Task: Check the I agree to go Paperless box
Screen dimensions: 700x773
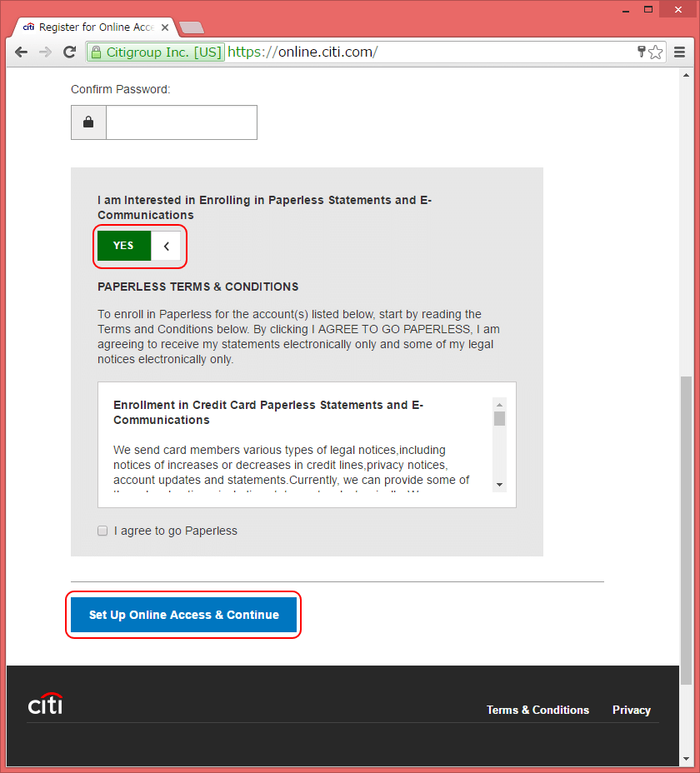Action: pyautogui.click(x=103, y=531)
